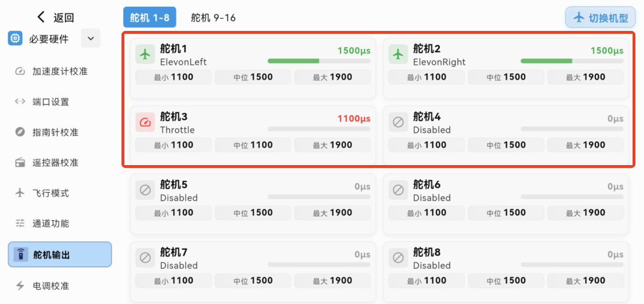Click the 切换机型 button
Viewport: 644px width, 304px height.
[600, 18]
